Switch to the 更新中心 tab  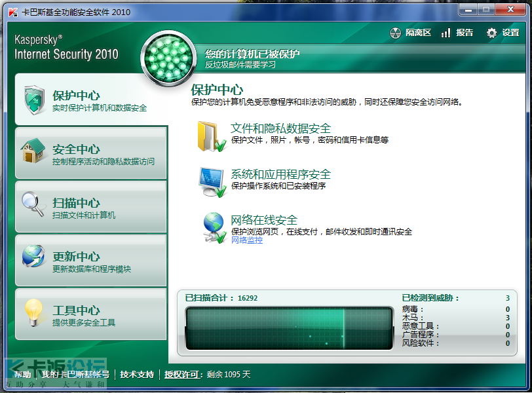pos(91,261)
